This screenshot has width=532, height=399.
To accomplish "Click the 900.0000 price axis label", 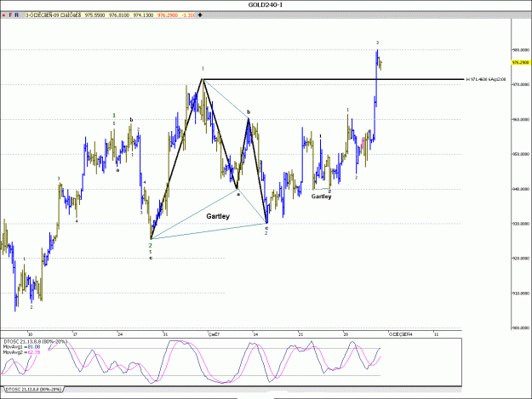I will (x=521, y=328).
